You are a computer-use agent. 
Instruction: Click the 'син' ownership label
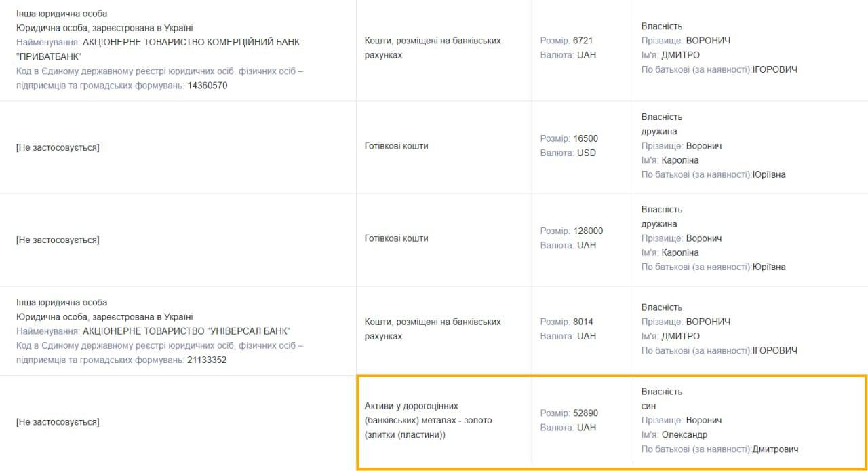pyautogui.click(x=648, y=406)
